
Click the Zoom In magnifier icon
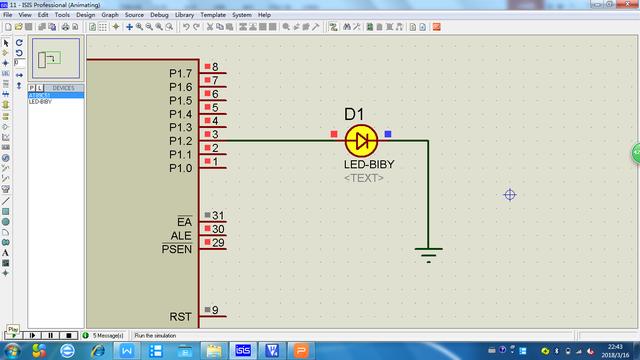pyautogui.click(x=139, y=27)
